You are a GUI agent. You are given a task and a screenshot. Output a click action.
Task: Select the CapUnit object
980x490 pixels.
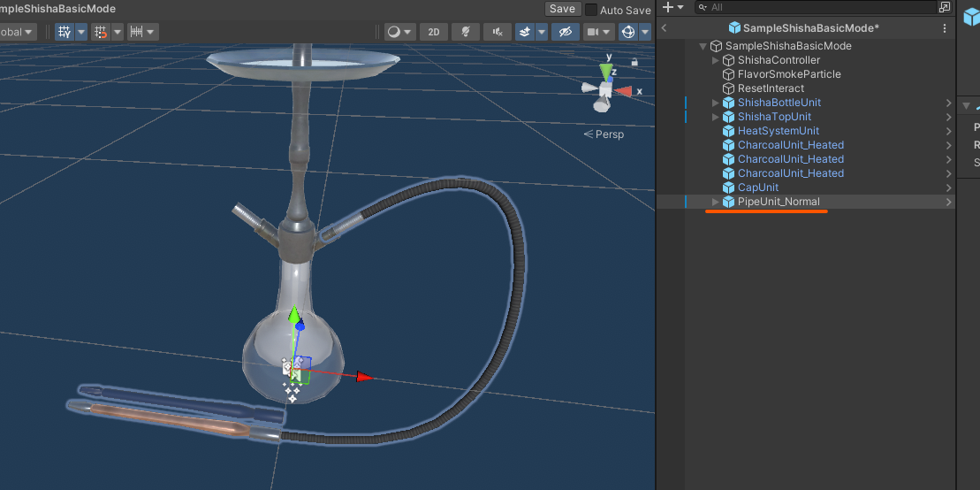tap(758, 188)
